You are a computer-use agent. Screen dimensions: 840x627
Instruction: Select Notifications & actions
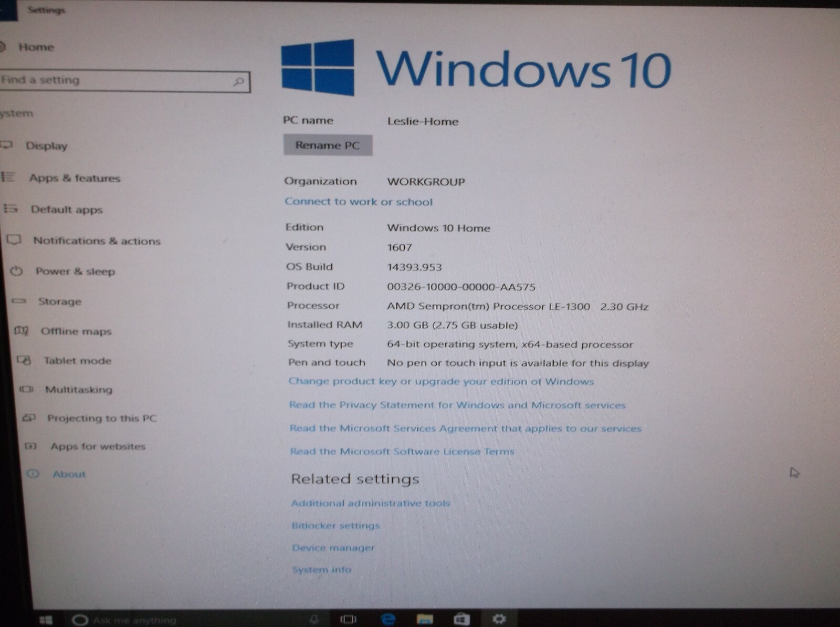coord(97,241)
